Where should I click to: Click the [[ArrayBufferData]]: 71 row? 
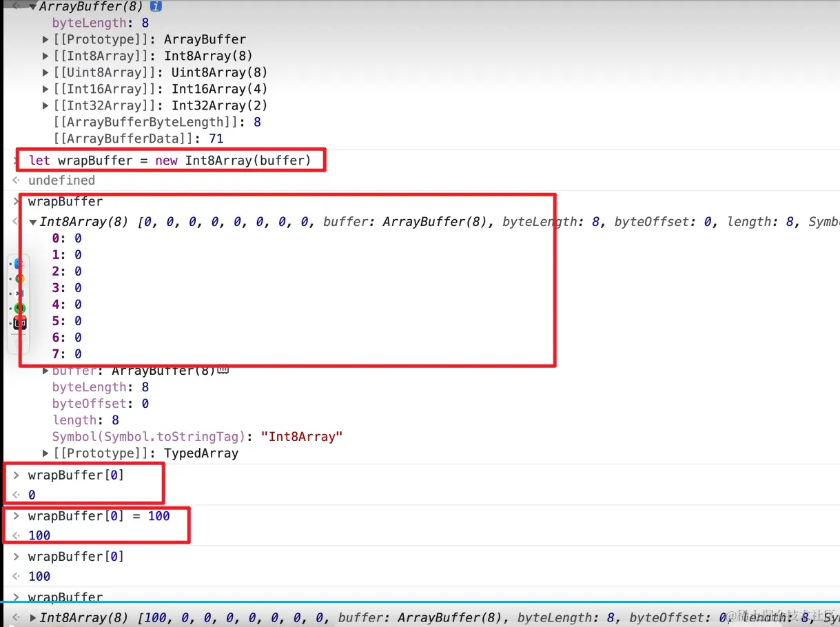[x=139, y=138]
